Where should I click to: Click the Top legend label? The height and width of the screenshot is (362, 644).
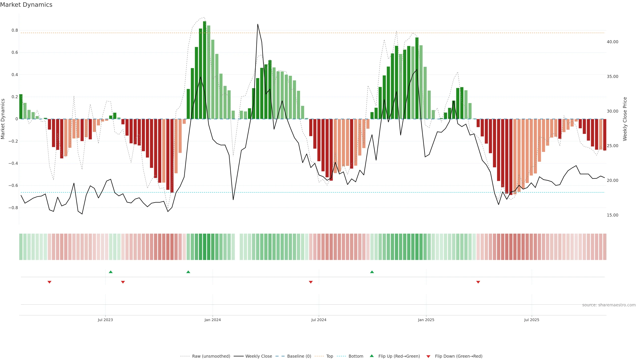(x=330, y=356)
